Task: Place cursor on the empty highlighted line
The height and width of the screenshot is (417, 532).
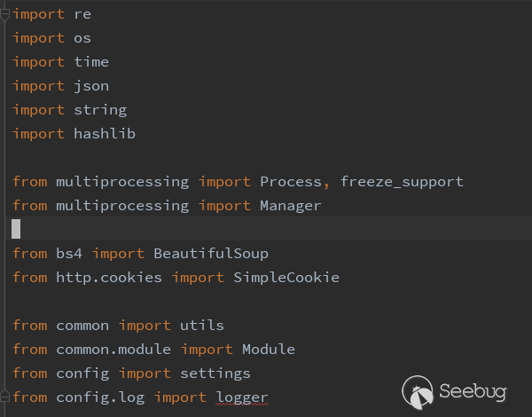Action: 269,229
